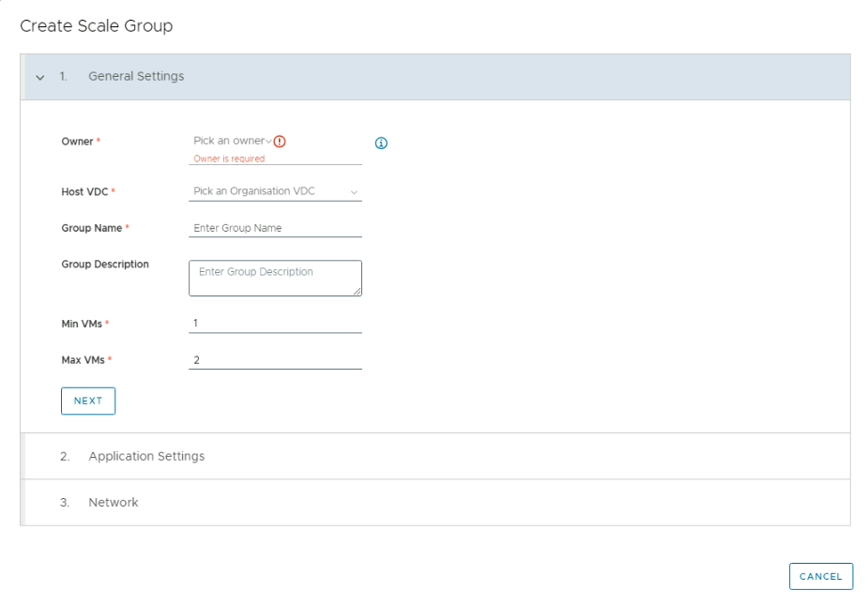This screenshot has width=868, height=606.
Task: Open step 2 Application Settings
Action: tap(146, 456)
